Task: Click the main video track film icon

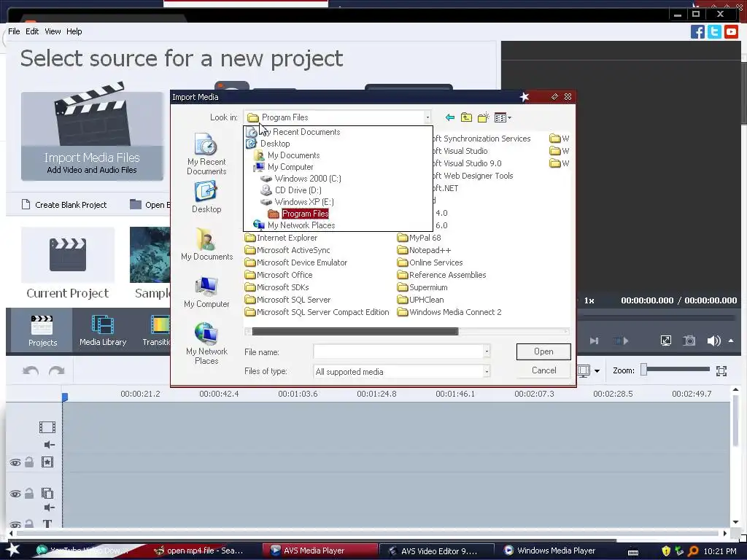Action: pos(47,427)
